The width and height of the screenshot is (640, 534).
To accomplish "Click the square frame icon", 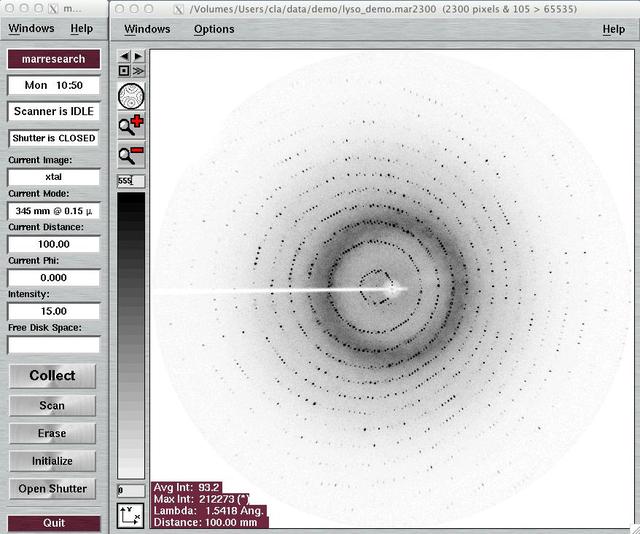I will coord(124,71).
